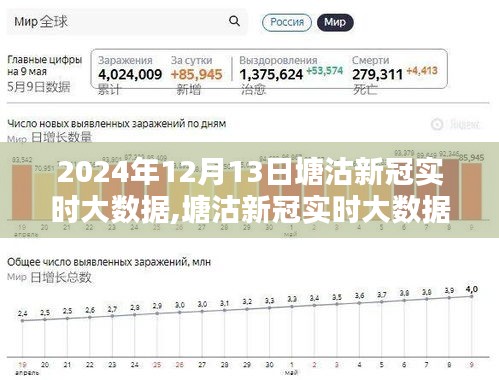Click the 85,945 bar in daily chart
The height and width of the screenshot is (380, 499).
click(x=471, y=192)
